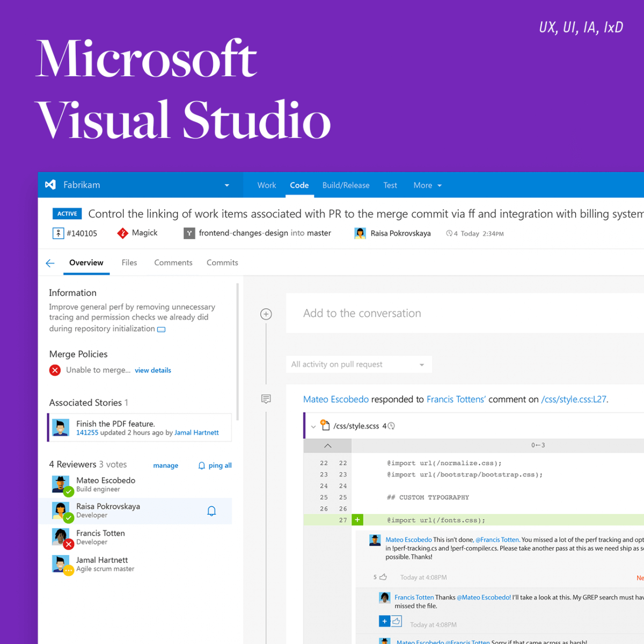This screenshot has width=644, height=644.
Task: Click Raisa Pokrovskaya's avatar in header
Action: [x=360, y=233]
